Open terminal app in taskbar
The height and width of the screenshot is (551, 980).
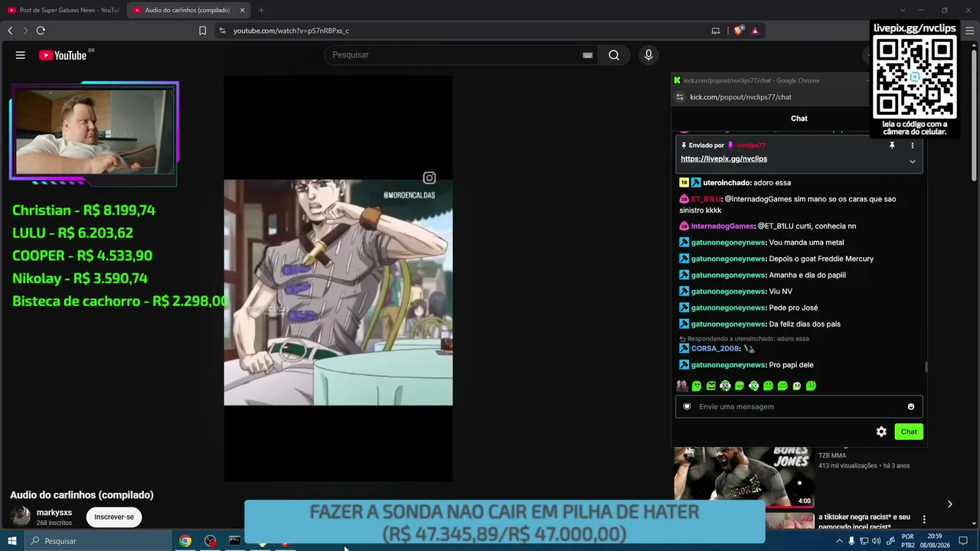235,541
